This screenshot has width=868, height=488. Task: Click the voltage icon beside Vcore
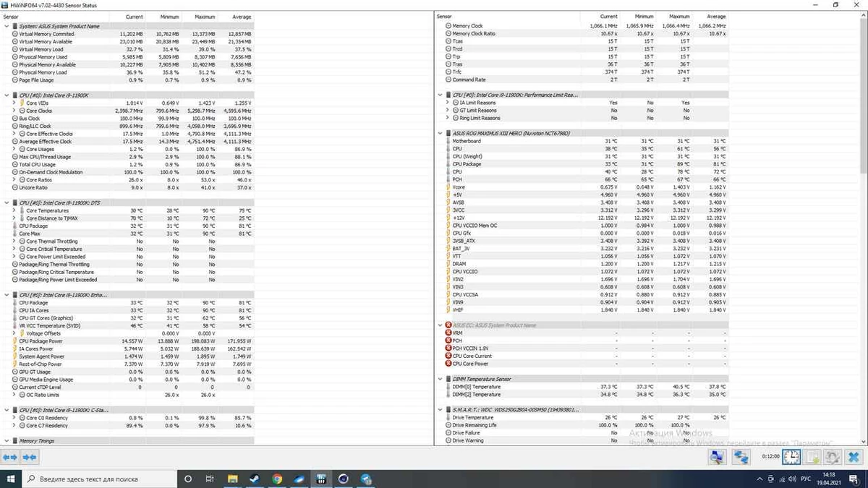[448, 187]
